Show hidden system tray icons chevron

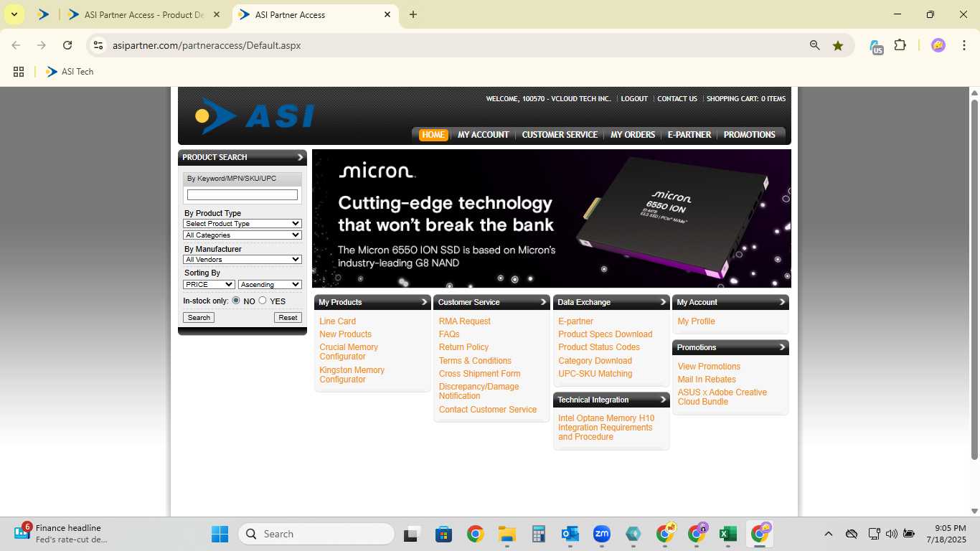[x=829, y=534]
